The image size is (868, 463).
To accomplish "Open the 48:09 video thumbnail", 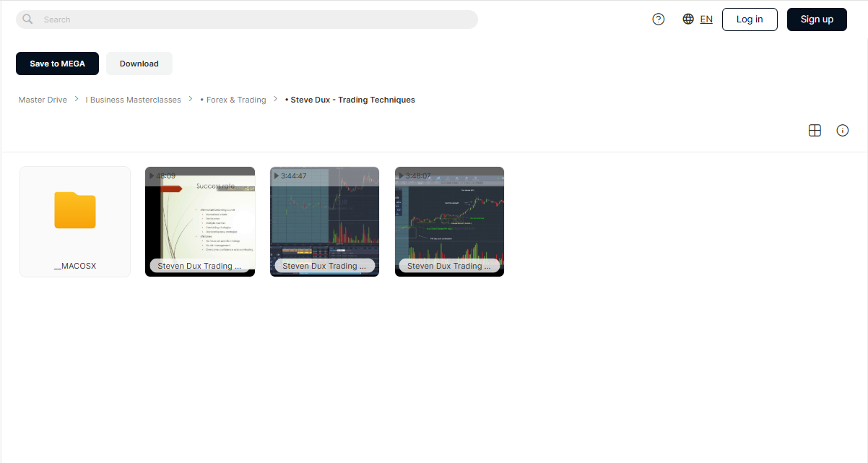I will click(200, 222).
